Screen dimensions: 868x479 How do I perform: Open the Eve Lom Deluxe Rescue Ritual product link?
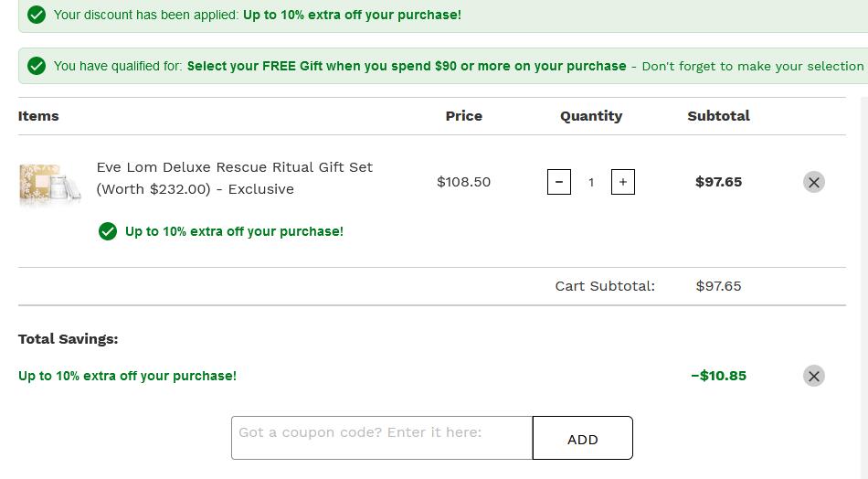point(234,177)
